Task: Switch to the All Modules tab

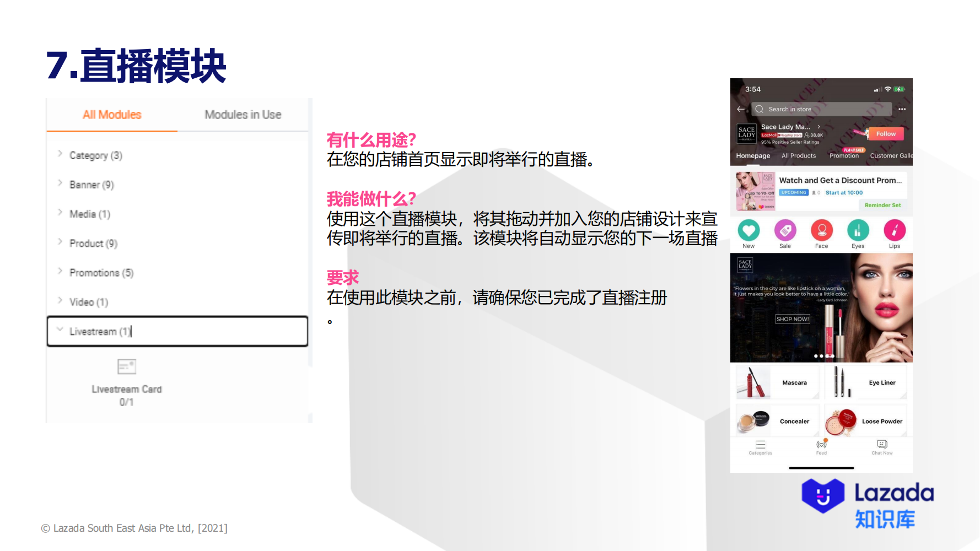Action: [112, 115]
